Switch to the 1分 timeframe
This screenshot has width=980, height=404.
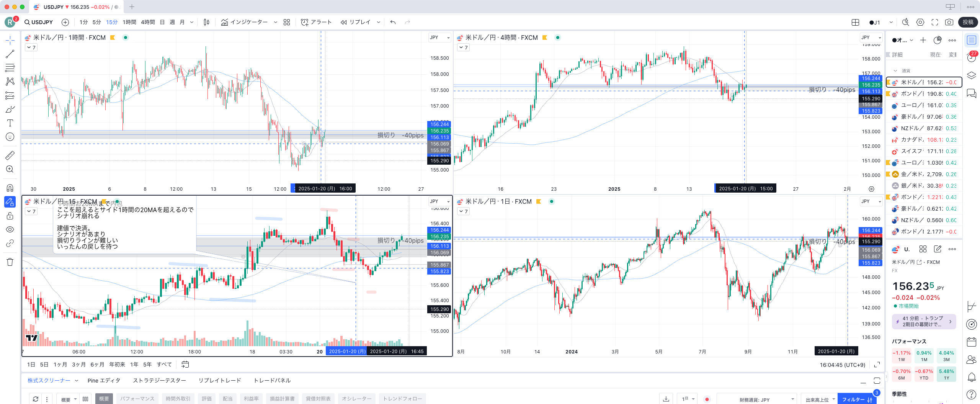click(x=83, y=22)
